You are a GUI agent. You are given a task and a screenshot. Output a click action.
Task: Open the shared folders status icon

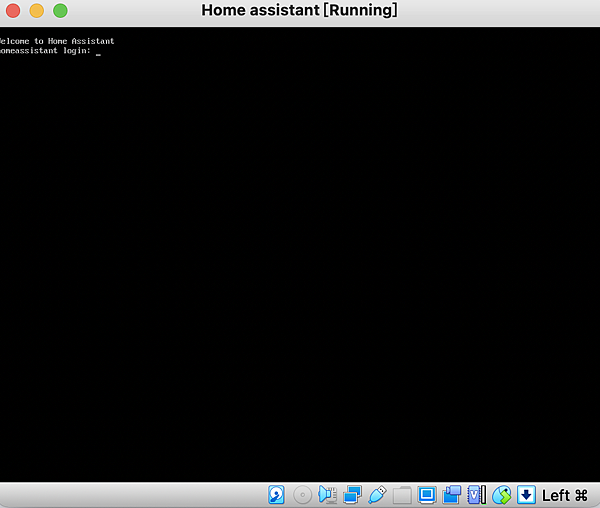402,495
